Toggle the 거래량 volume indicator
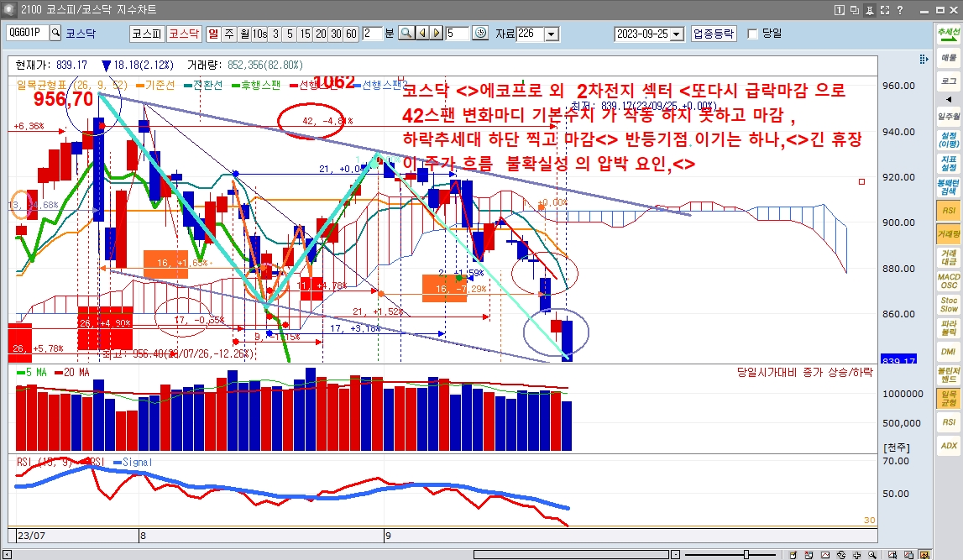 click(949, 234)
